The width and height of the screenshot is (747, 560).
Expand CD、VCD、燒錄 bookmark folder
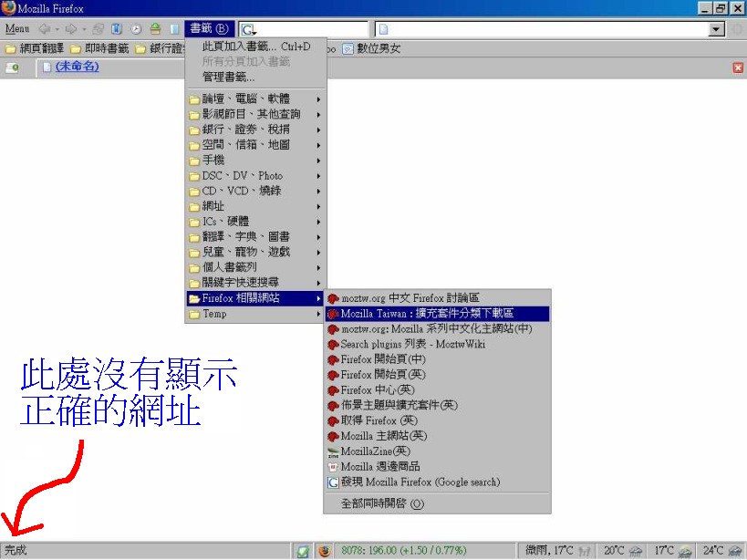point(255,191)
